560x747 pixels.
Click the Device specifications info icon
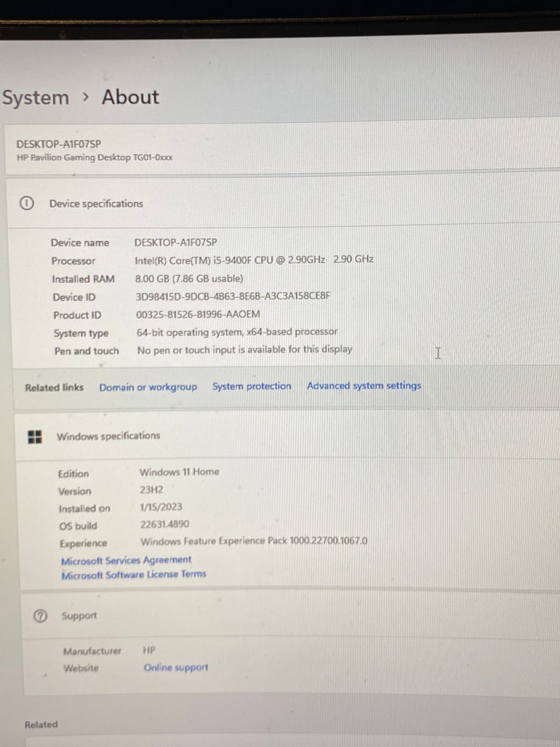[26, 203]
